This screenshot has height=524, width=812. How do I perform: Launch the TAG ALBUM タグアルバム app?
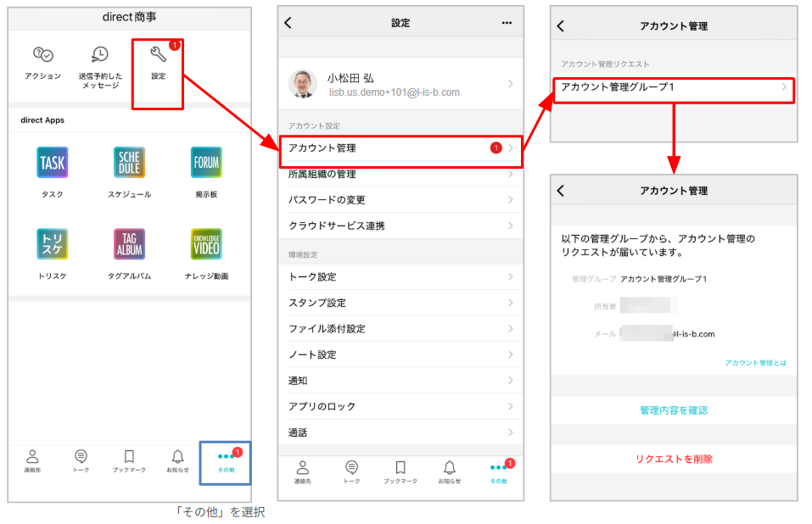[129, 243]
